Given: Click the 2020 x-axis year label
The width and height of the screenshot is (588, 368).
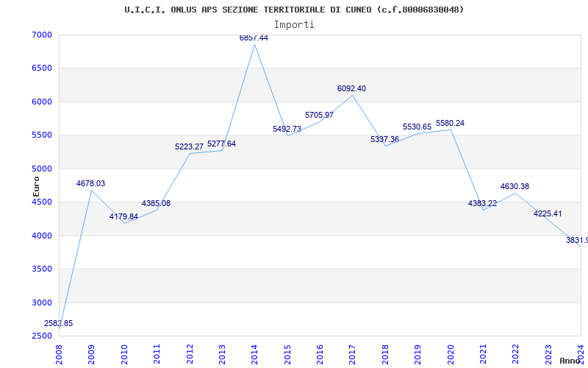Looking at the screenshot, I should [451, 354].
